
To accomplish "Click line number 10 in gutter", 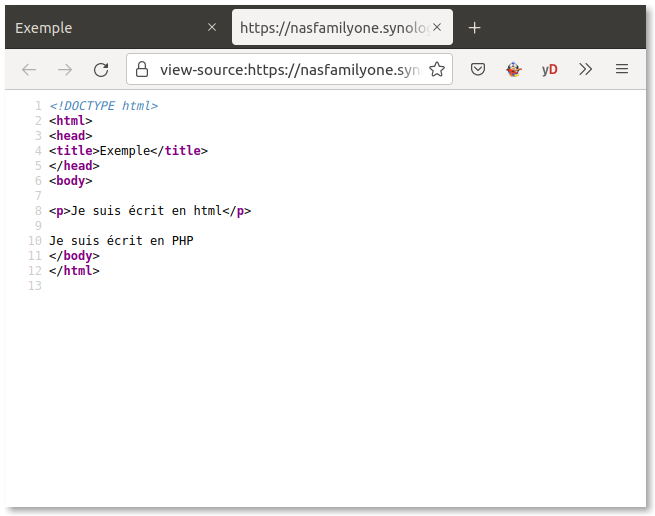I will [x=35, y=241].
